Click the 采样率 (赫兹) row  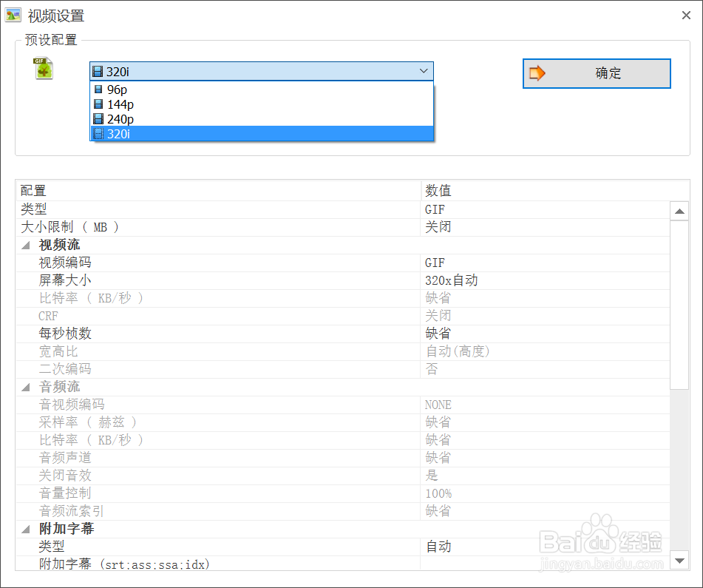tap(343, 422)
